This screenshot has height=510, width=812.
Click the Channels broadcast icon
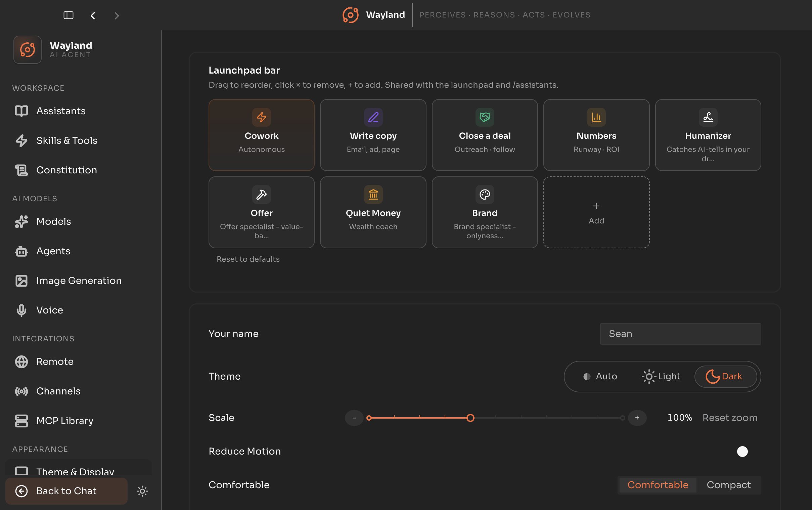(21, 391)
